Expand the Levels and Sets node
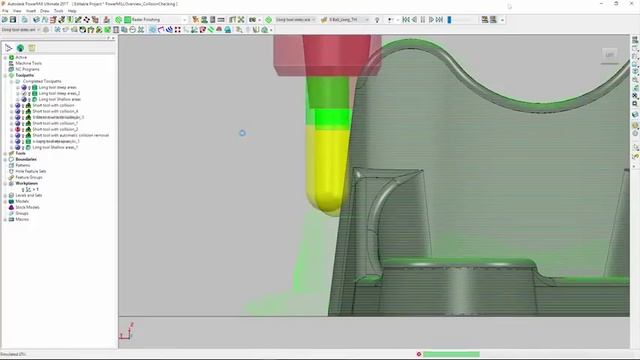This screenshot has width=640, height=360. (5, 196)
